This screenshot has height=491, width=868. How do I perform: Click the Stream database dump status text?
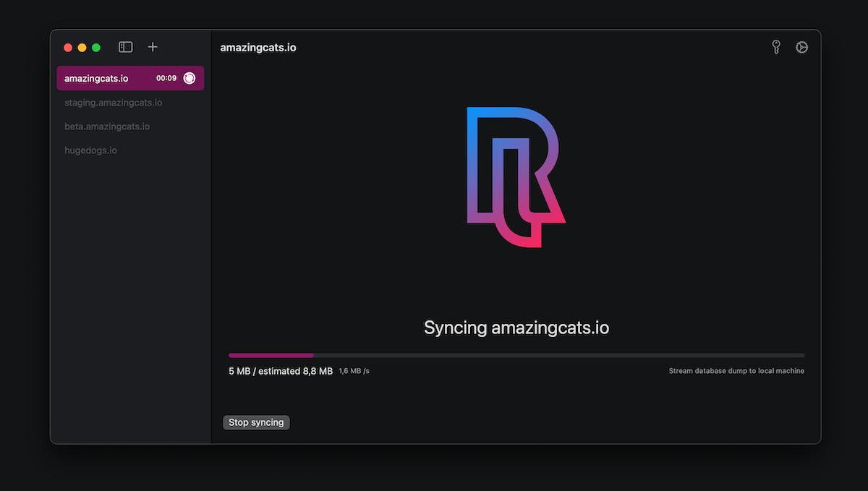(736, 371)
